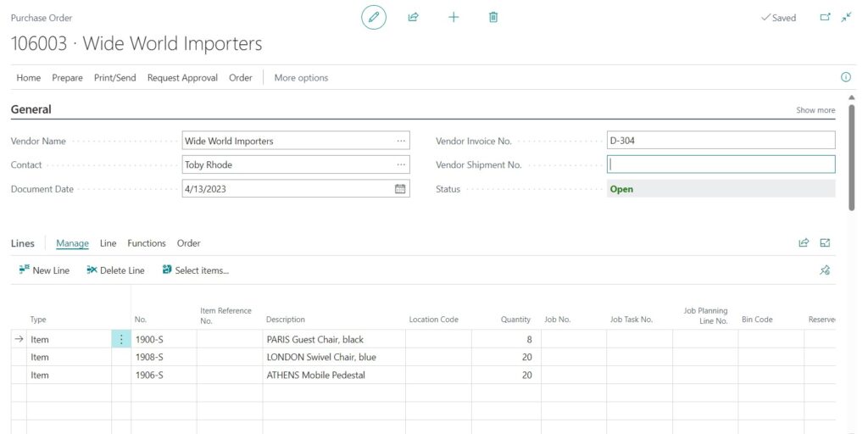Viewport: 868px width, 434px height.
Task: Click item number 1900-S cell
Action: click(x=164, y=339)
